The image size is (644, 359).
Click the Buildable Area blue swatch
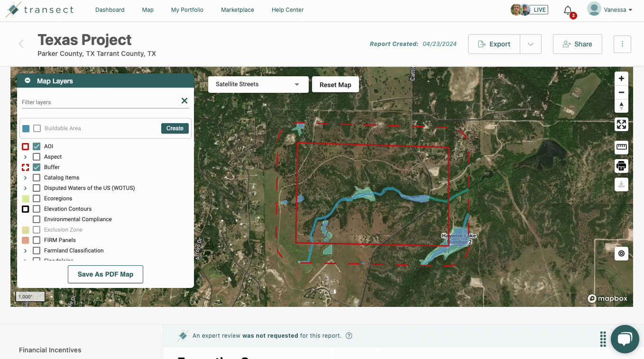(26, 128)
